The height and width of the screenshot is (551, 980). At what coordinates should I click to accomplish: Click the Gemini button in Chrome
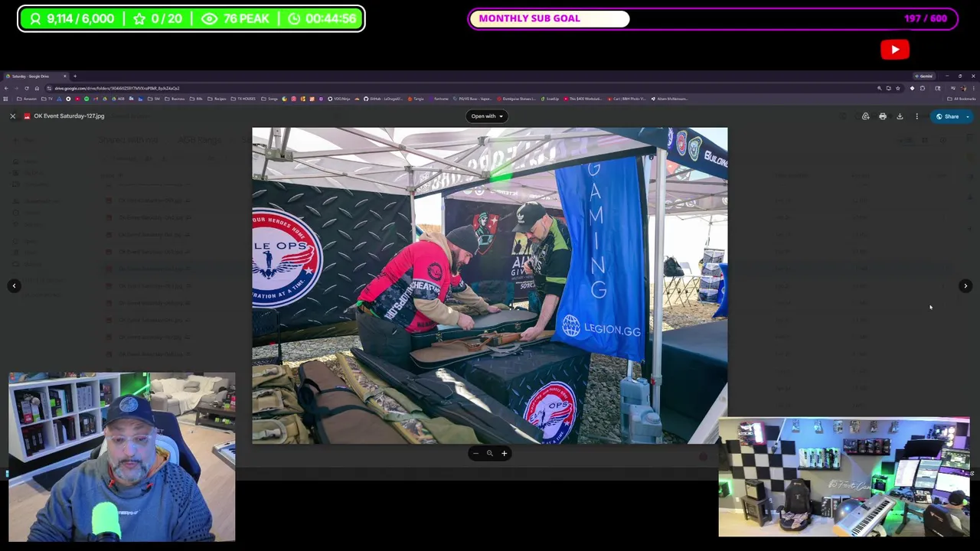925,76
